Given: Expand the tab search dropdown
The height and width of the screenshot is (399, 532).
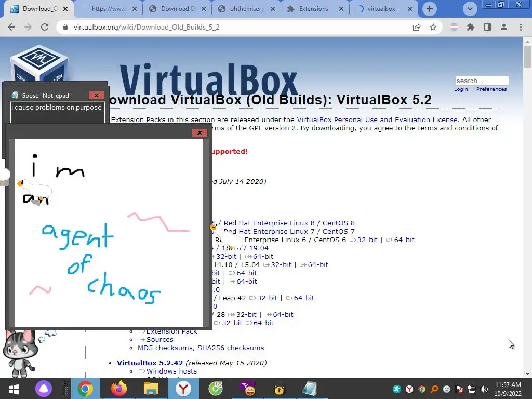Looking at the screenshot, I should pyautogui.click(x=470, y=9).
